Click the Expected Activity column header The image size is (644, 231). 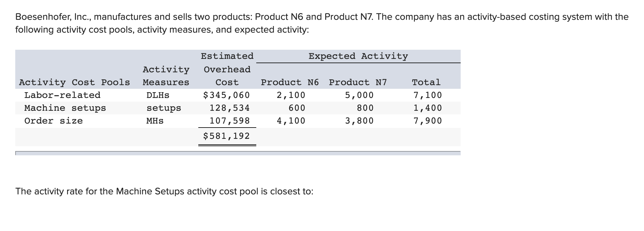(358, 56)
